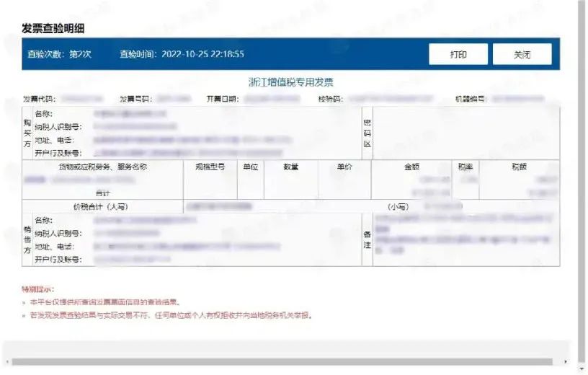Select the 发票查验明细 heading text
This screenshot has width=588, height=375.
pos(53,29)
